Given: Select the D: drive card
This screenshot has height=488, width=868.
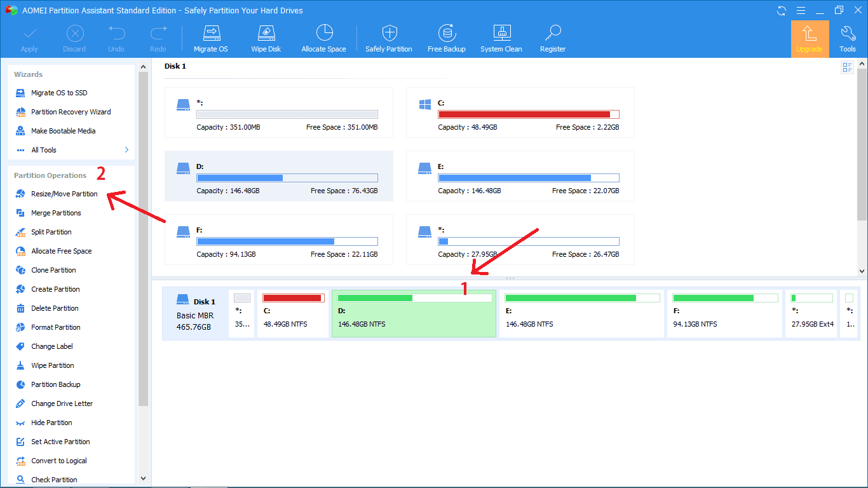Looking at the screenshot, I should 279,176.
